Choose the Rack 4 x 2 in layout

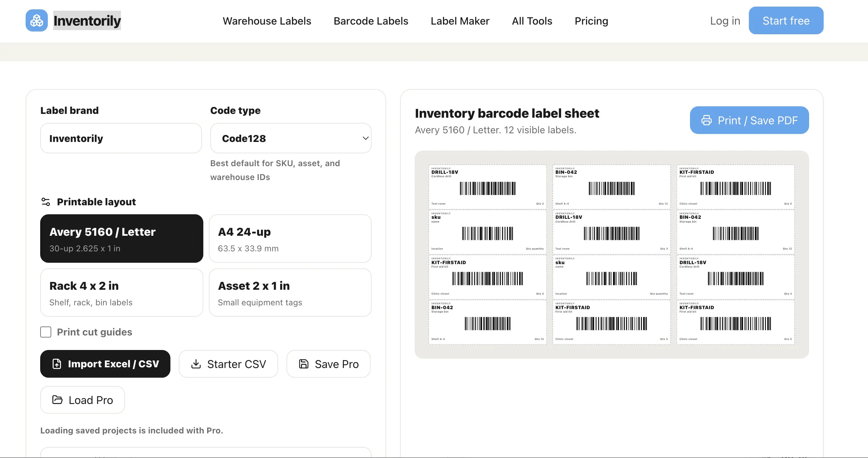click(x=122, y=293)
